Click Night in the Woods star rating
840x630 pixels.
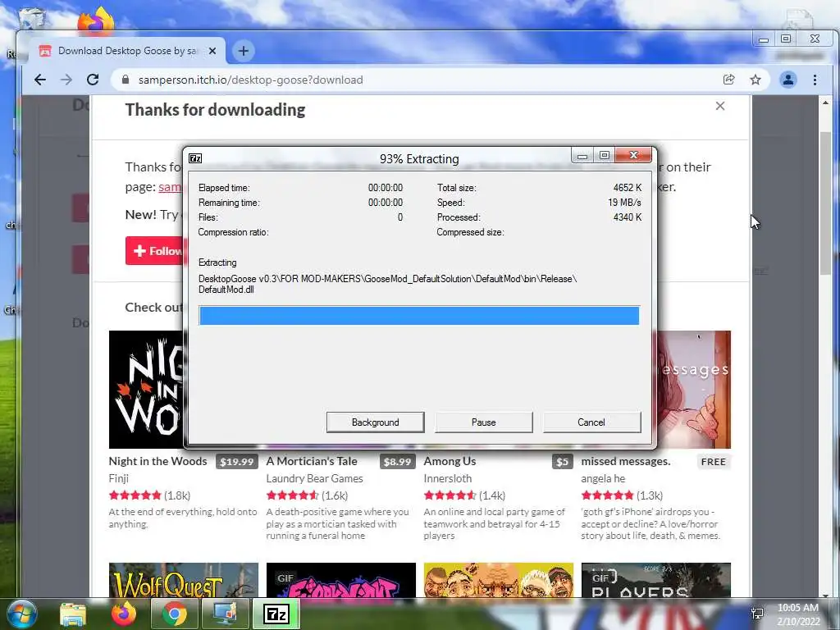point(135,495)
